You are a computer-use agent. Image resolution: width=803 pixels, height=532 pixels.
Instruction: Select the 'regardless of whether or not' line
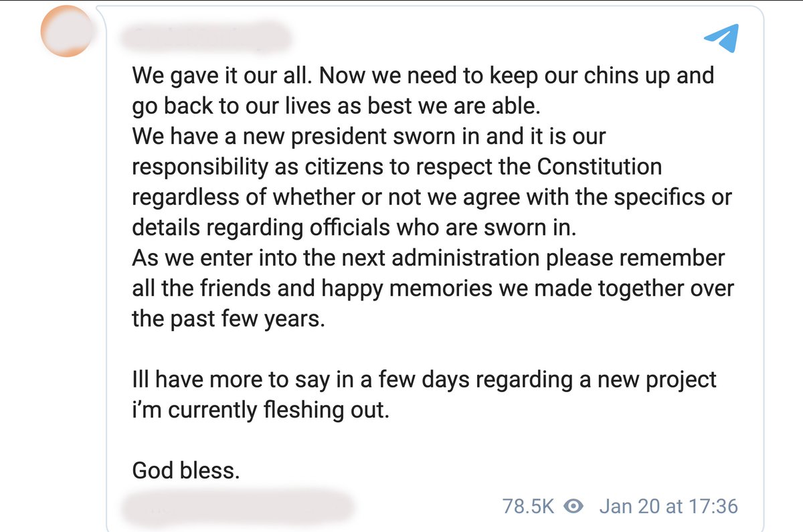[x=432, y=197]
